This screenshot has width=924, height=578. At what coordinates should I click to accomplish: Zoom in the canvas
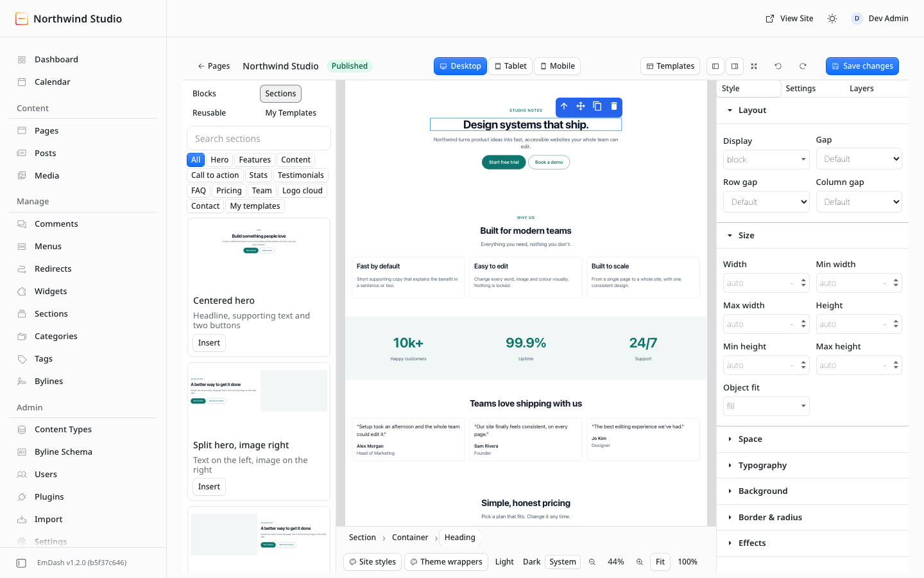(x=640, y=562)
